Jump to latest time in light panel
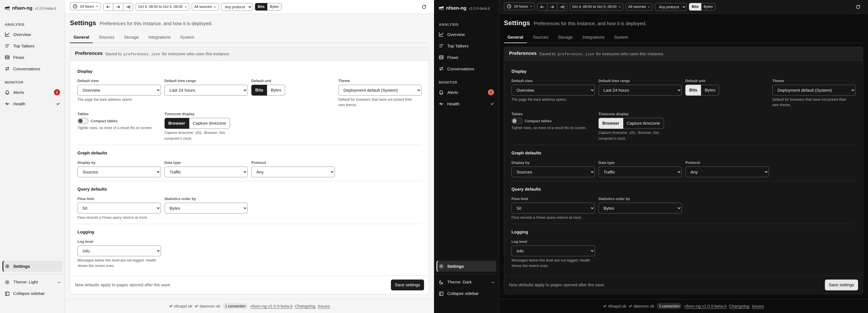The height and width of the screenshot is (313, 868). click(x=128, y=7)
